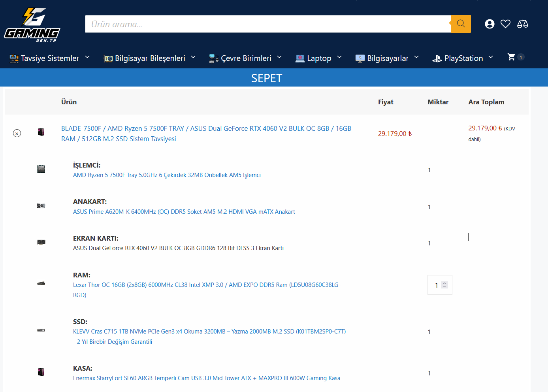Open the KLEVV Cras C715 1TB SSD link
548x392 pixels.
(x=209, y=337)
